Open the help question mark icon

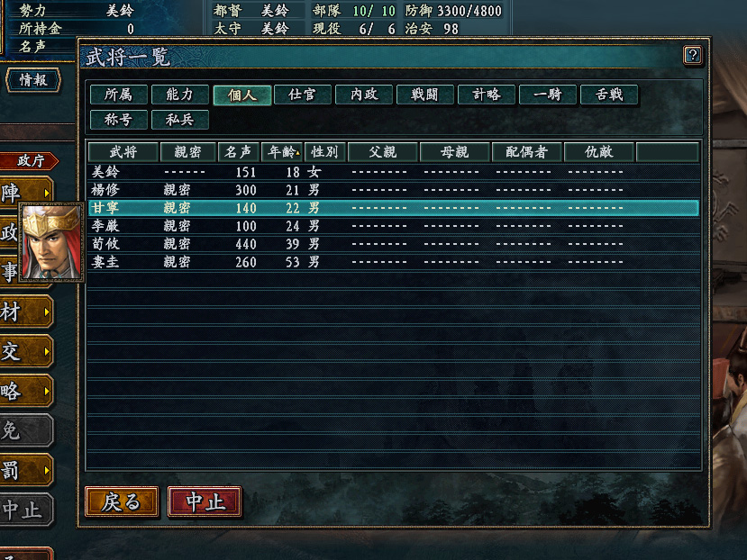click(x=693, y=55)
